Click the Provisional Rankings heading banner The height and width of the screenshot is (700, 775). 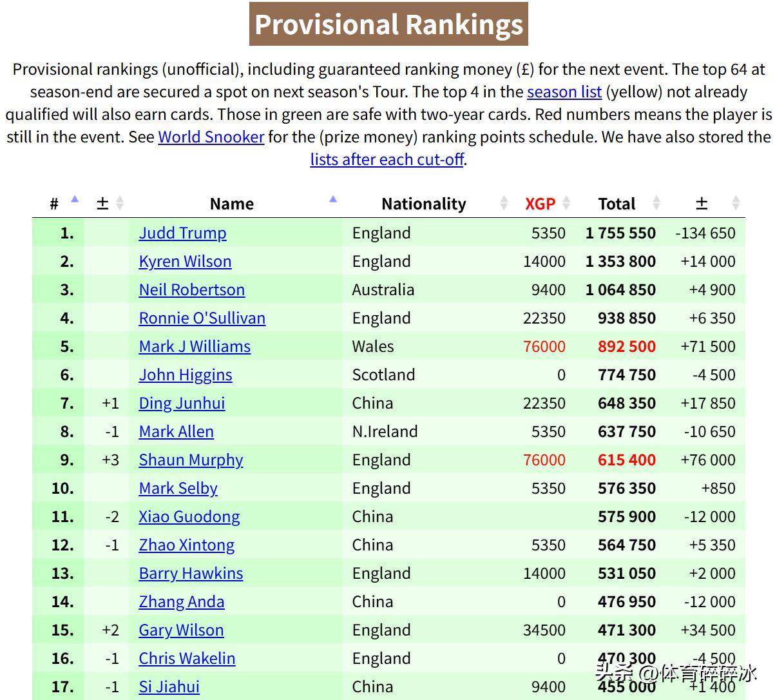[x=388, y=24]
